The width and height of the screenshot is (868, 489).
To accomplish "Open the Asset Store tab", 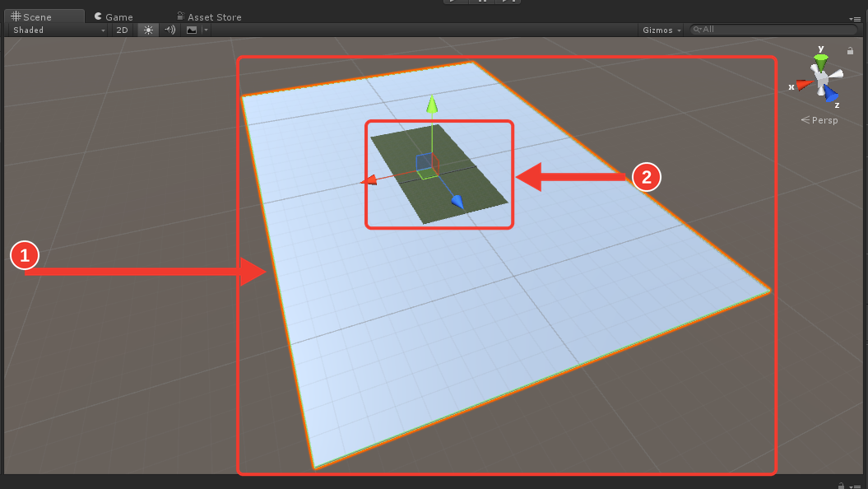I will pyautogui.click(x=209, y=16).
